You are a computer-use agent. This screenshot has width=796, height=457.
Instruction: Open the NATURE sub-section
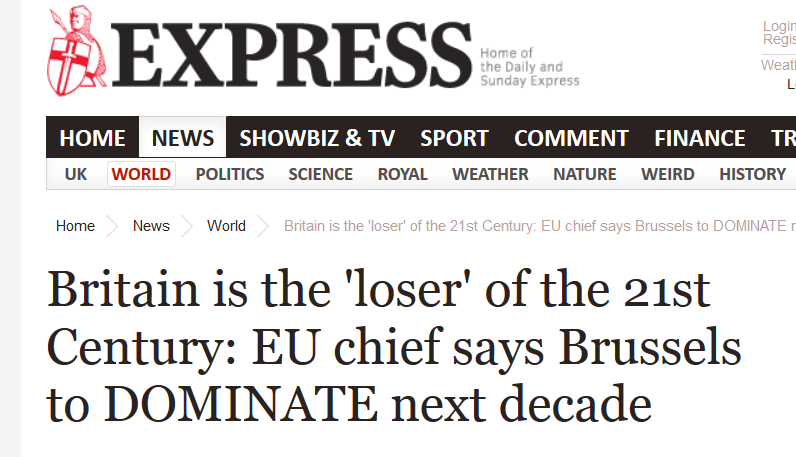tap(584, 174)
